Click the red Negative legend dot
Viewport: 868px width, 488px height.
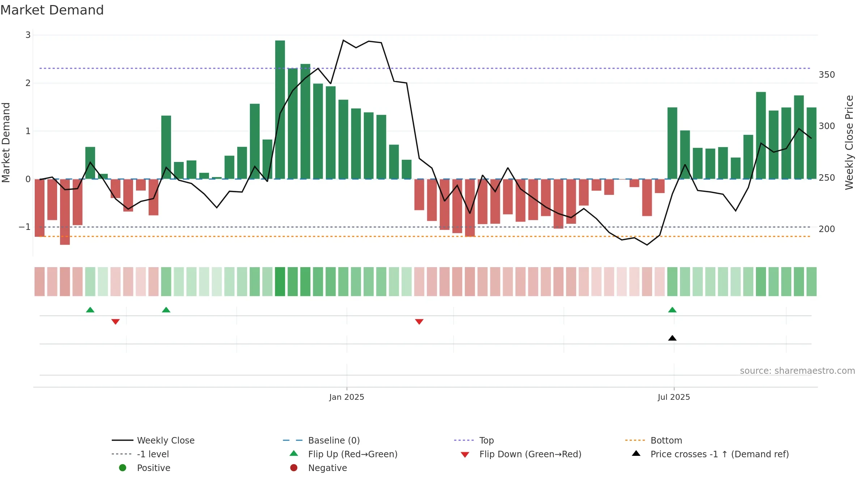[x=294, y=468]
